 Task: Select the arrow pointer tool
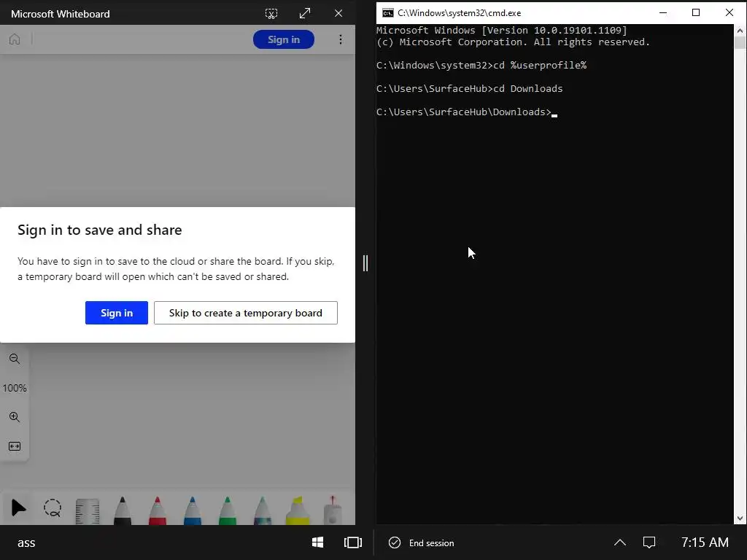point(18,507)
